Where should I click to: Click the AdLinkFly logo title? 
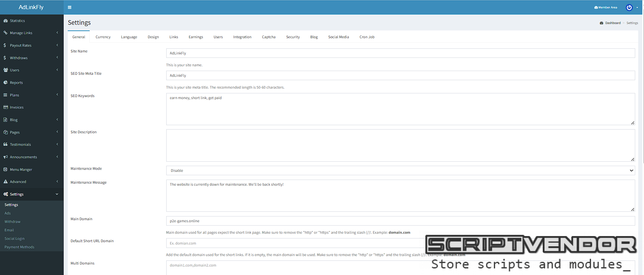point(31,7)
